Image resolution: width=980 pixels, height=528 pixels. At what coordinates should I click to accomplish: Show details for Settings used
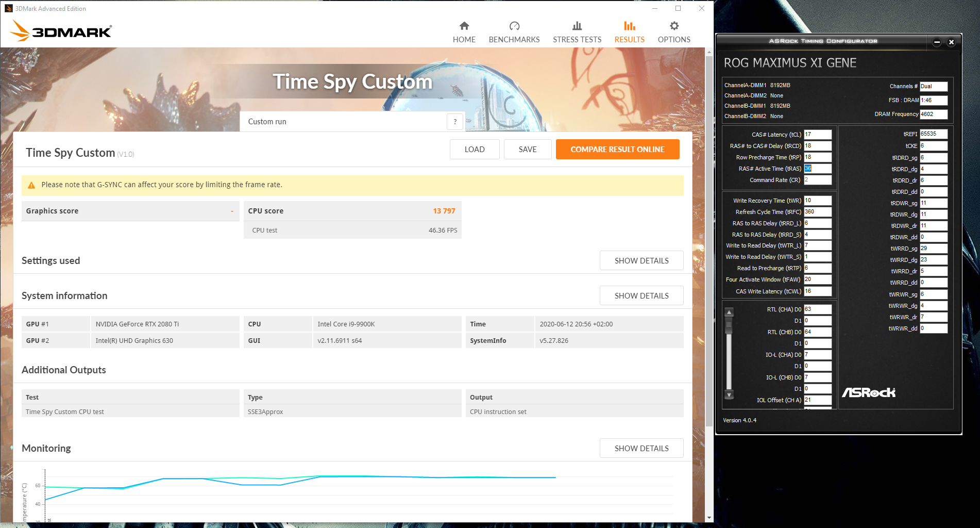pyautogui.click(x=641, y=261)
